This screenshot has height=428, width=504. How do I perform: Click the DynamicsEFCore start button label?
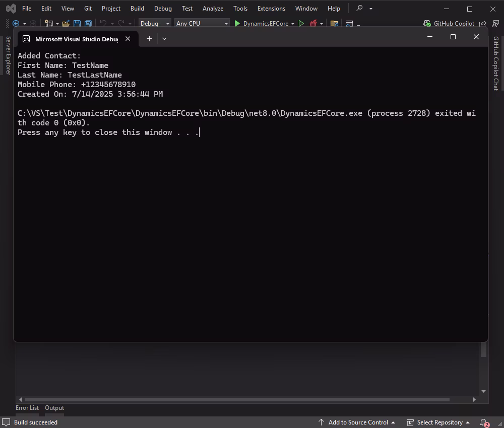point(266,24)
